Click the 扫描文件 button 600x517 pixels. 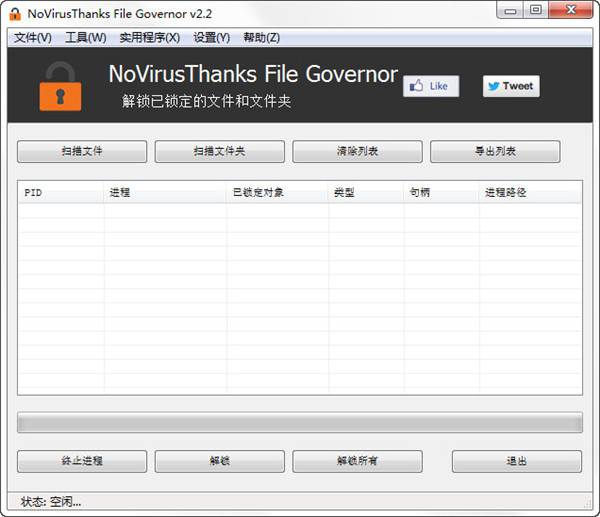82,152
